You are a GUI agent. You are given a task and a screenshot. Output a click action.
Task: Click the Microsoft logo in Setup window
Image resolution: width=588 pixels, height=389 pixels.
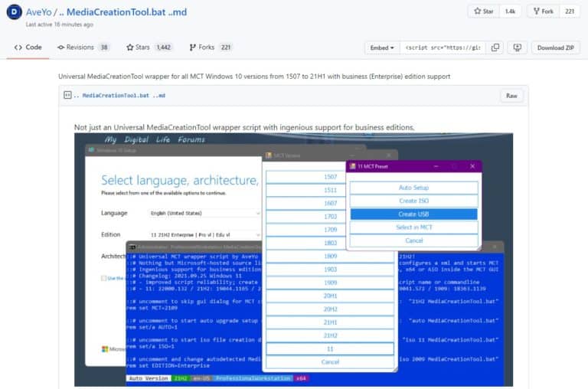tap(105, 349)
